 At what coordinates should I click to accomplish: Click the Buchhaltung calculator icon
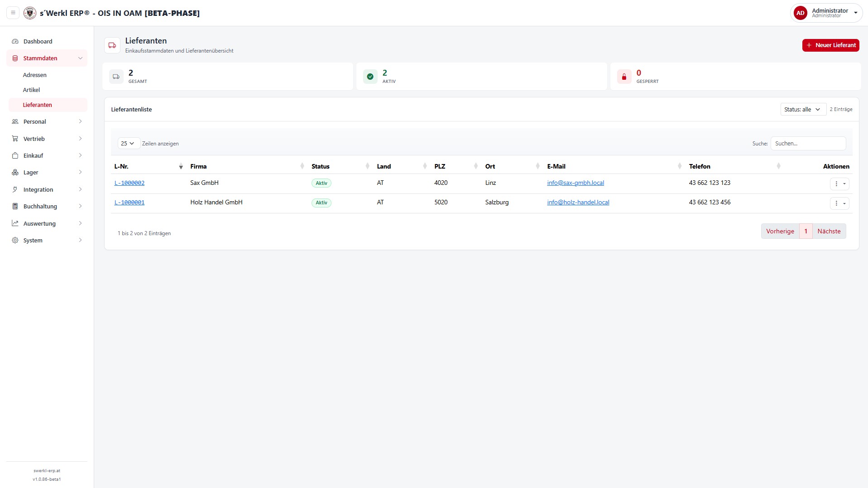(15, 206)
